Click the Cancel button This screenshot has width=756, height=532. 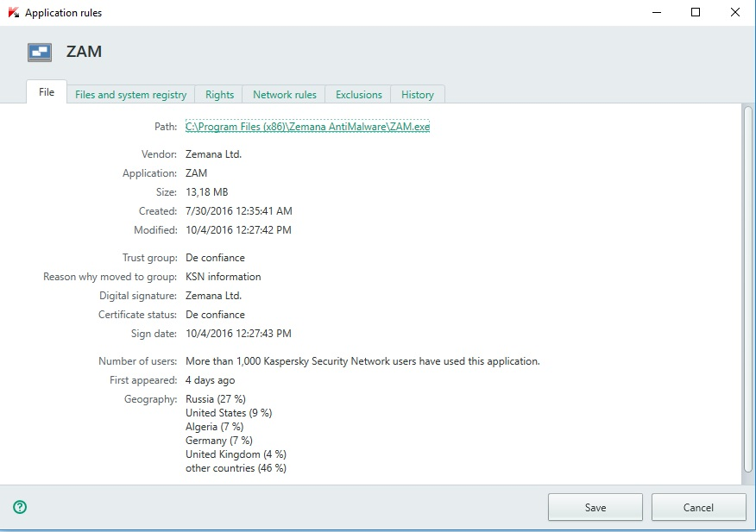click(x=699, y=507)
